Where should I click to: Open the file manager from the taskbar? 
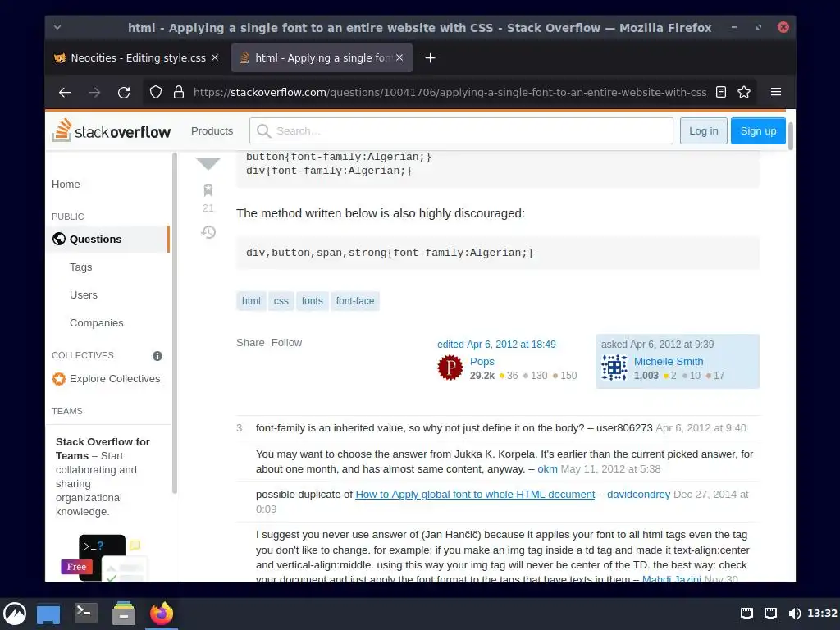(124, 613)
